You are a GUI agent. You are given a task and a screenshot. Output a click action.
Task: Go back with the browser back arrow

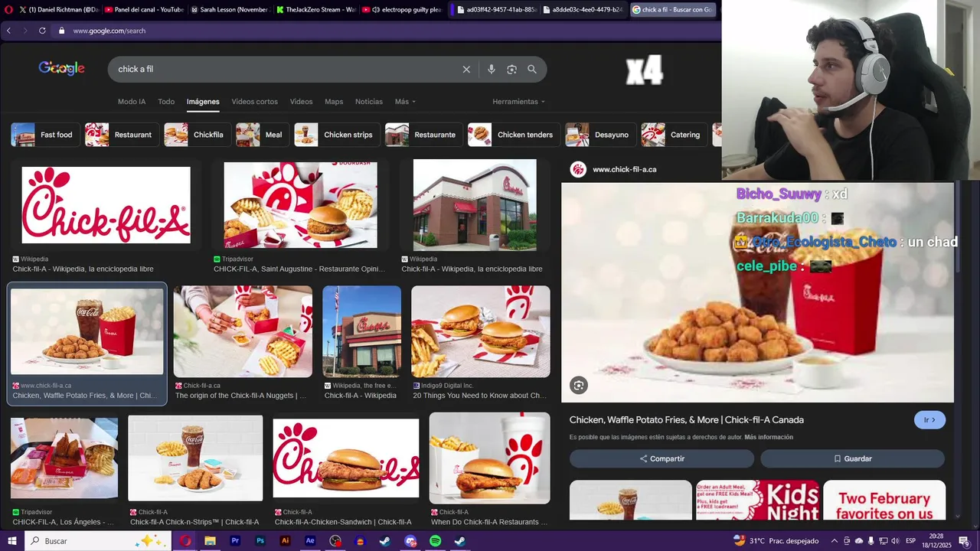(x=9, y=31)
